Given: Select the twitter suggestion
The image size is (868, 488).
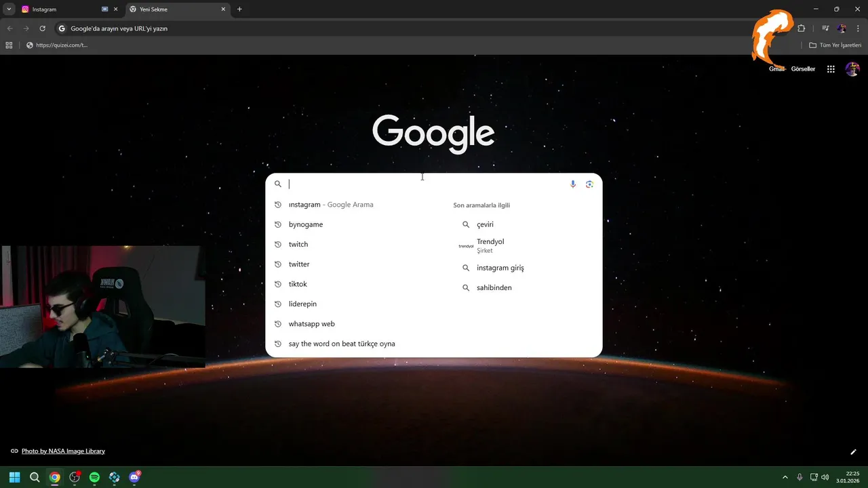Looking at the screenshot, I should click(355, 264).
